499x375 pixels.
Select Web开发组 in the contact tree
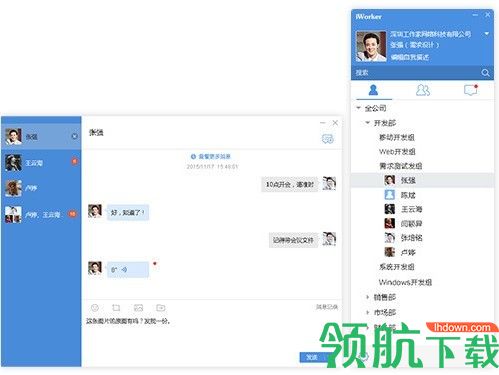click(x=397, y=152)
